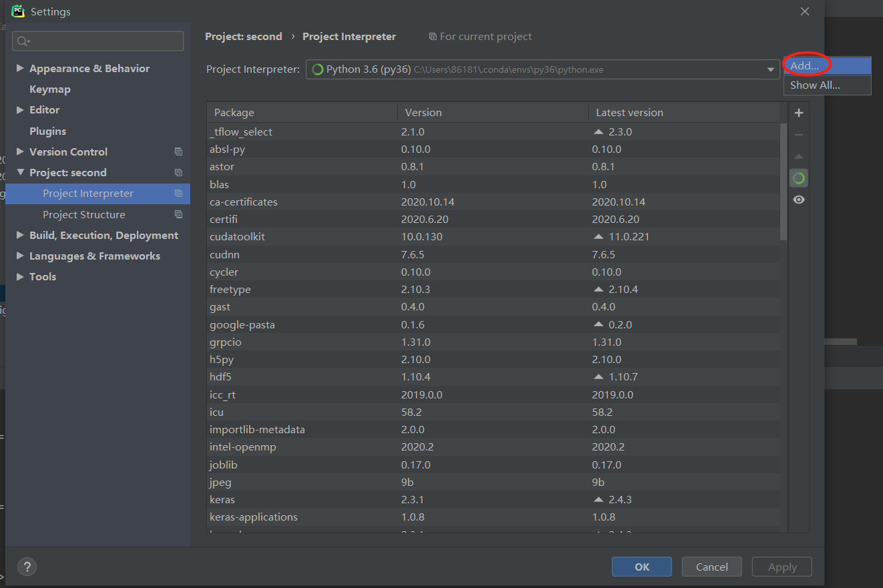Expand the Tools section
This screenshot has width=883, height=588.
coord(20,276)
